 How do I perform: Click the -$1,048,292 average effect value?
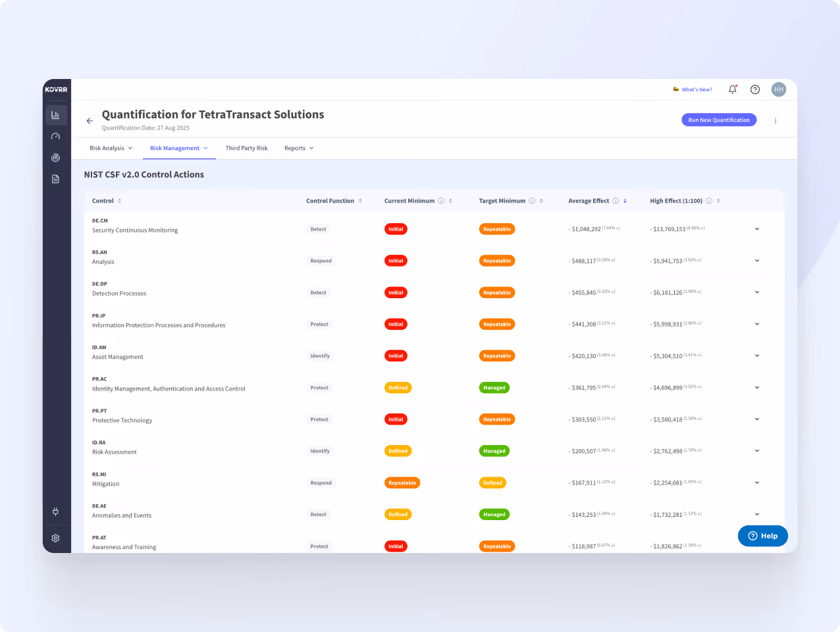tap(585, 229)
